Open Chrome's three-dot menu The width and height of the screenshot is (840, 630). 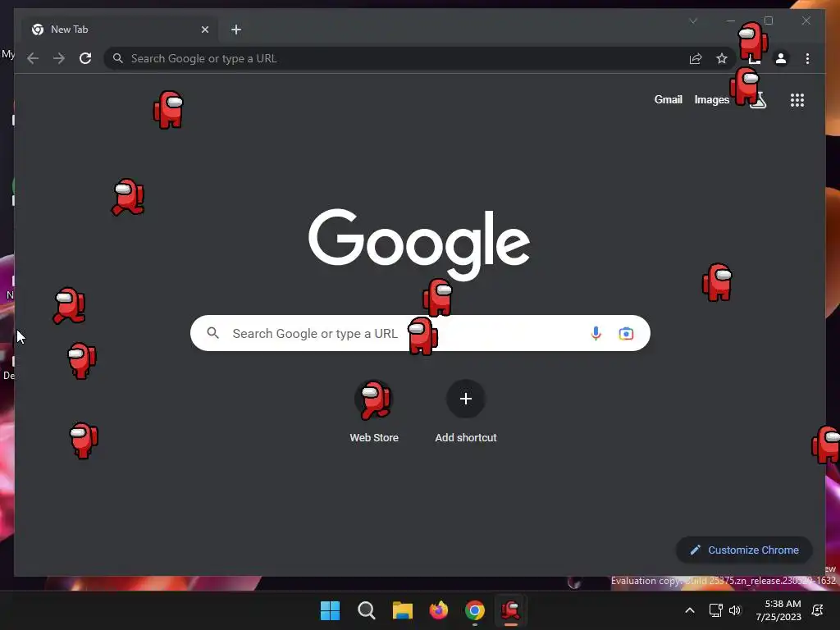(807, 58)
